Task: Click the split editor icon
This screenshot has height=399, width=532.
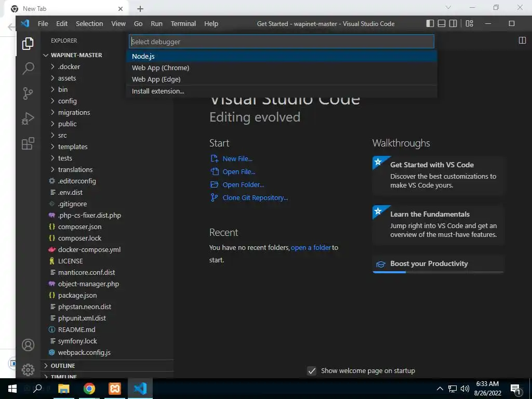Action: (522, 41)
